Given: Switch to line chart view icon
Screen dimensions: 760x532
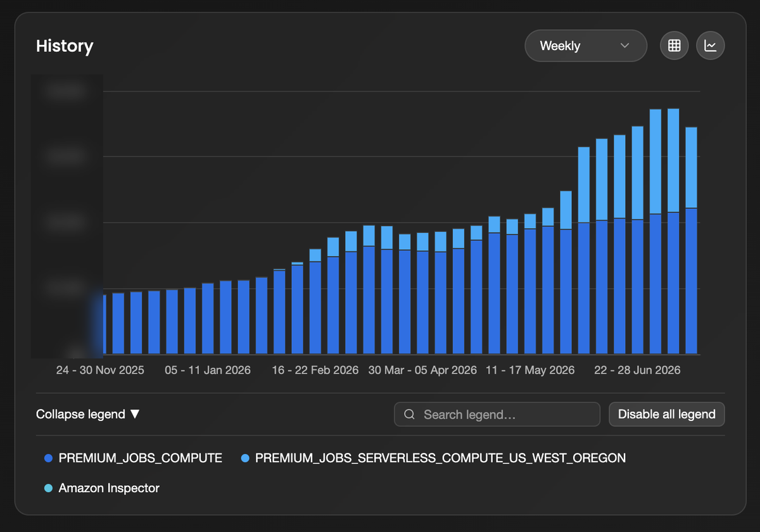Looking at the screenshot, I should click(x=711, y=46).
